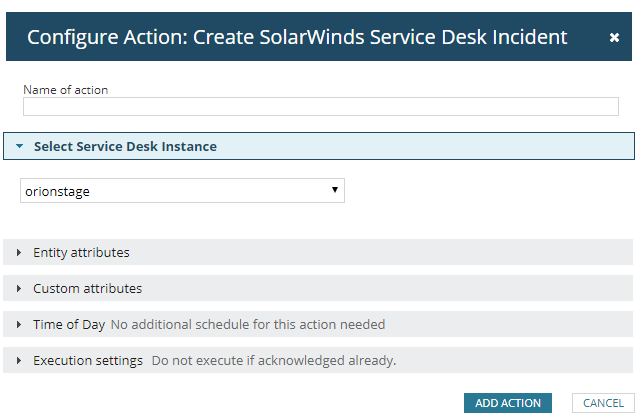Click the Name of action text field
This screenshot has width=644, height=416.
321,107
